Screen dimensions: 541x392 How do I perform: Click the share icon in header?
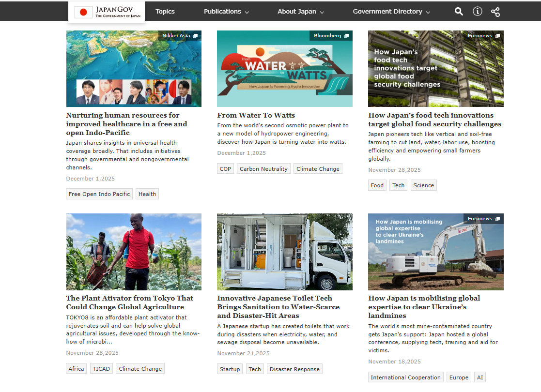495,12
